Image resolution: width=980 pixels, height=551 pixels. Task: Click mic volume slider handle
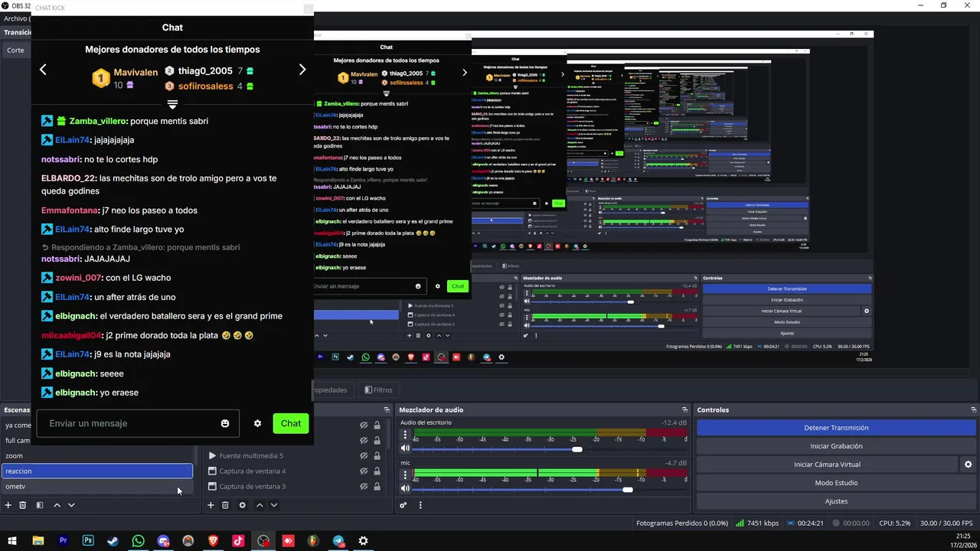(x=628, y=489)
